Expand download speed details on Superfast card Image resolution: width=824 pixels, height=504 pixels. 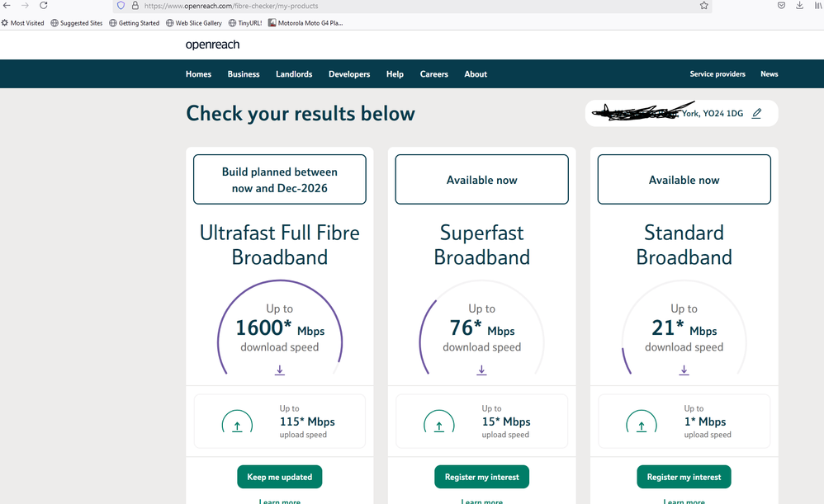point(481,370)
